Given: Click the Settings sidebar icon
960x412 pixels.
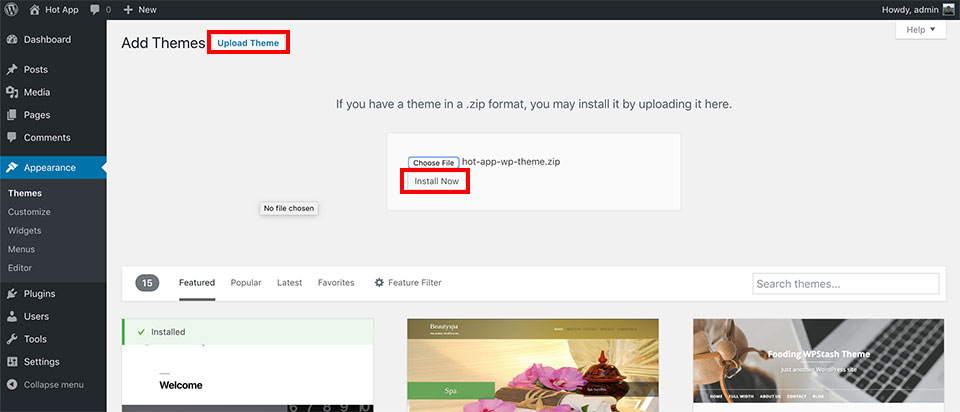Looking at the screenshot, I should point(12,362).
